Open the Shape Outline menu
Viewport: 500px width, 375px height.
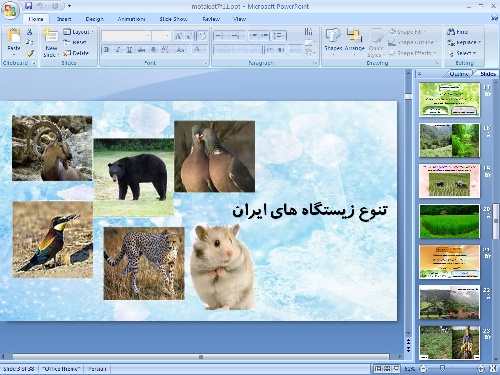coord(413,42)
